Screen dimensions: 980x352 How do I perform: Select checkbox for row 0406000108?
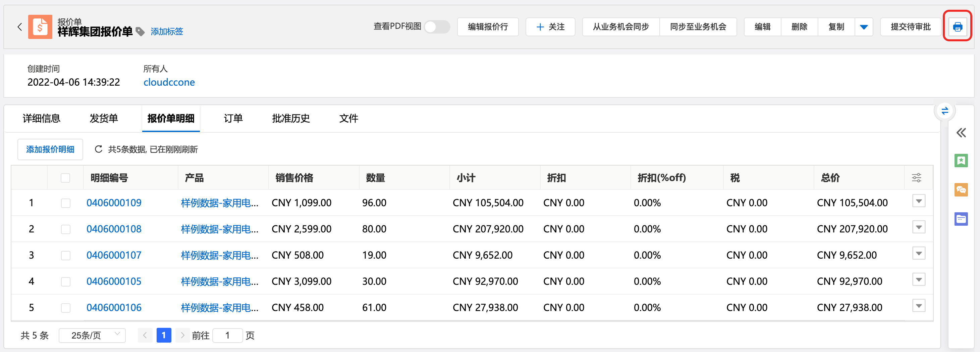[65, 229]
